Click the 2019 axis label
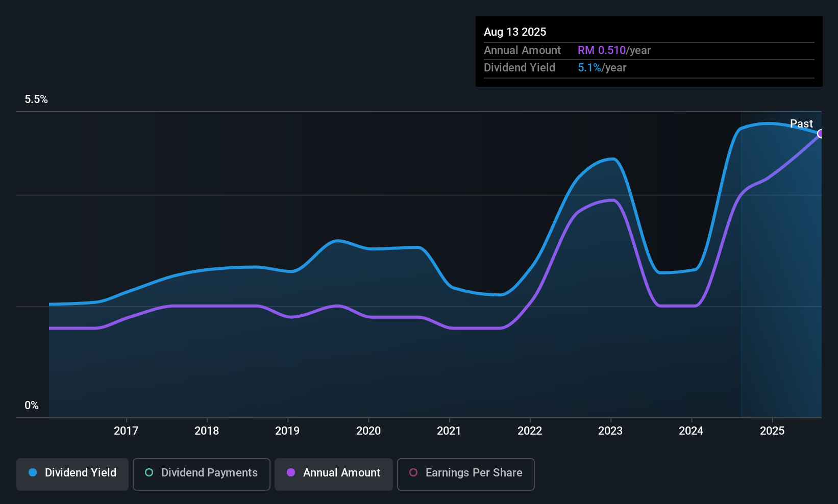838x504 pixels. [x=287, y=431]
